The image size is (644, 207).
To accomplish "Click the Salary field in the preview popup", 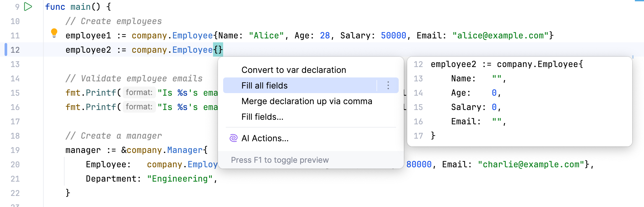I will (x=466, y=107).
